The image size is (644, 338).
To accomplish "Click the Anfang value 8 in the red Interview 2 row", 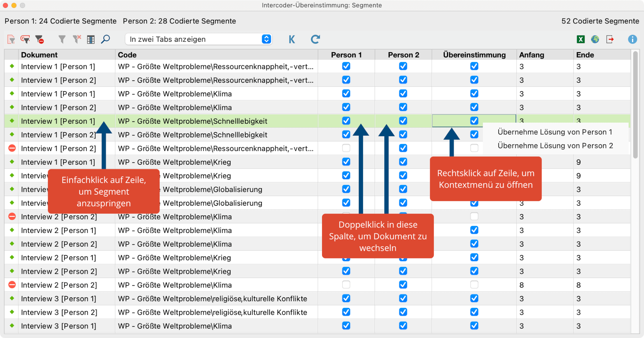I will coord(545,285).
